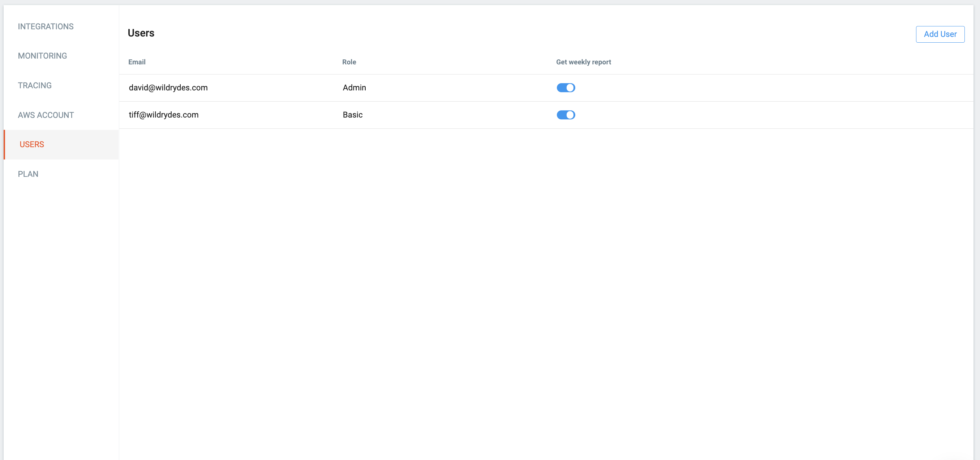Click the tiff@wildrydes.com email entry
The width and height of the screenshot is (980, 460).
coord(164,115)
